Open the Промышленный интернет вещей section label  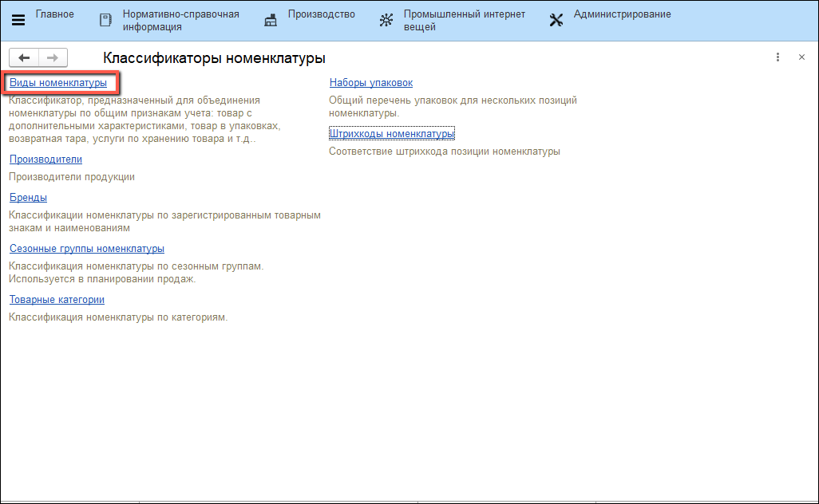464,21
